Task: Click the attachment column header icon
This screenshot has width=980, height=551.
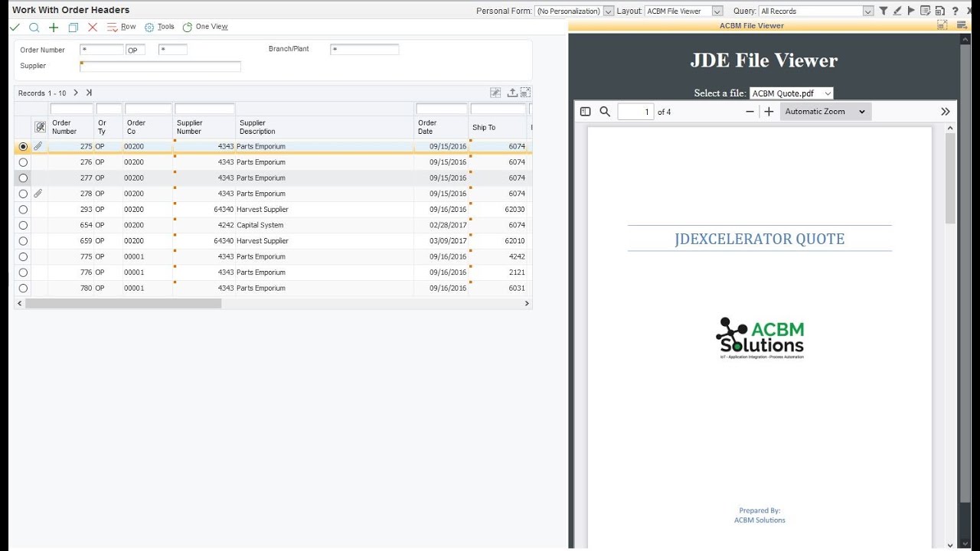Action: 40,127
